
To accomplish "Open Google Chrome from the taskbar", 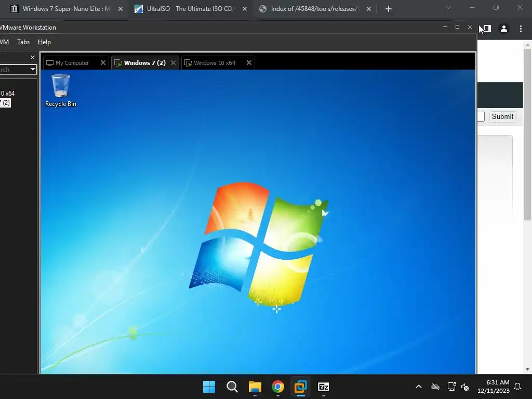I will (x=278, y=387).
